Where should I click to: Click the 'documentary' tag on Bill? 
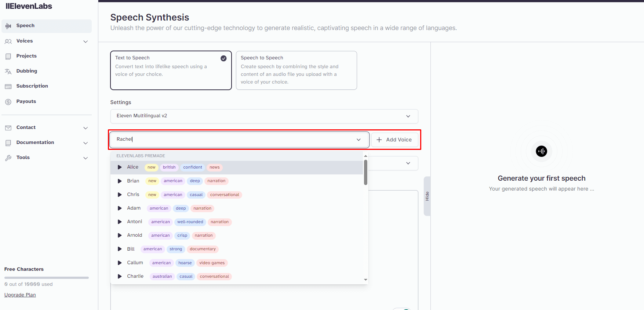pos(203,249)
